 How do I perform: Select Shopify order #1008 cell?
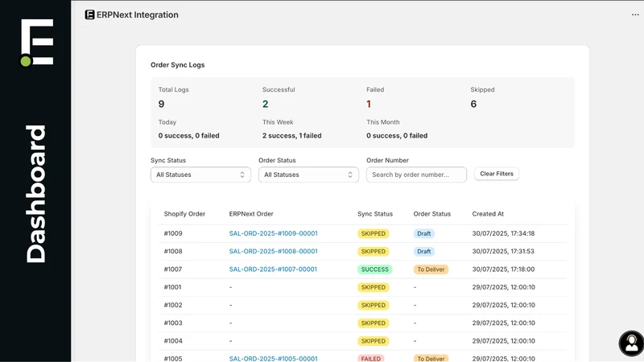173,251
